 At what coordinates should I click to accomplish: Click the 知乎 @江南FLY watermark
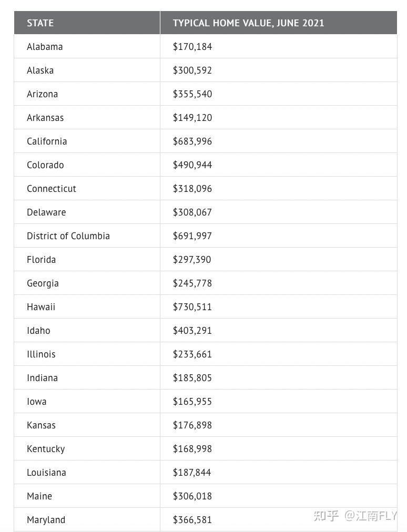click(x=355, y=516)
